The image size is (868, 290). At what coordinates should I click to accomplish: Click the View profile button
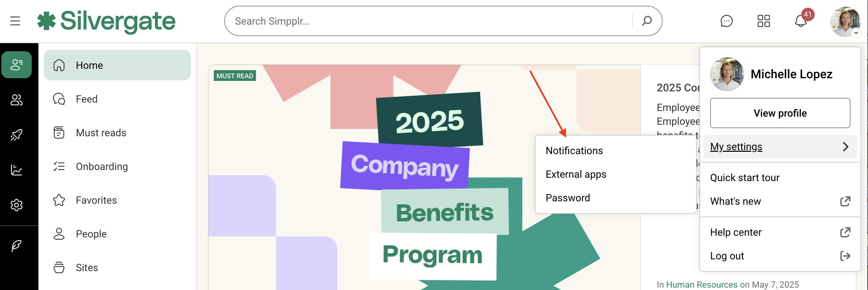[x=780, y=113]
